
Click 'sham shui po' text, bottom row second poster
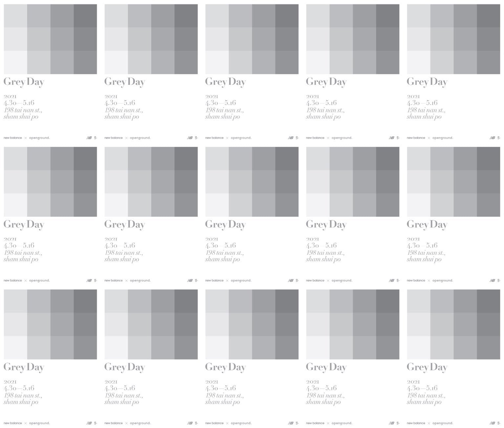click(122, 402)
